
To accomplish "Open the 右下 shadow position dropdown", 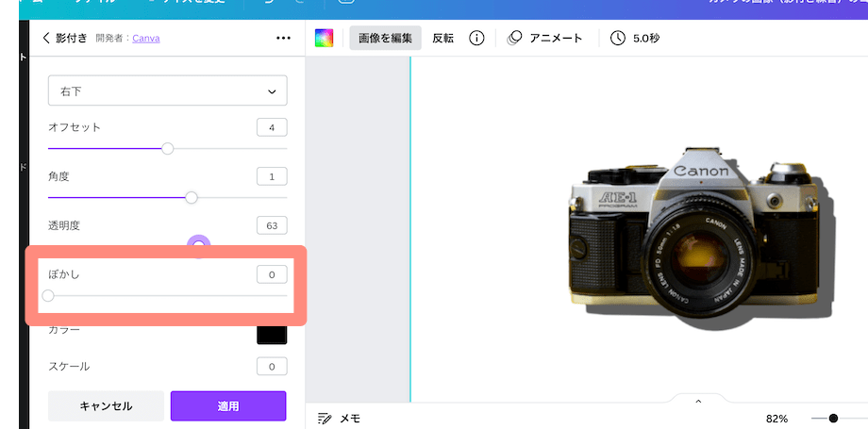I will point(168,91).
